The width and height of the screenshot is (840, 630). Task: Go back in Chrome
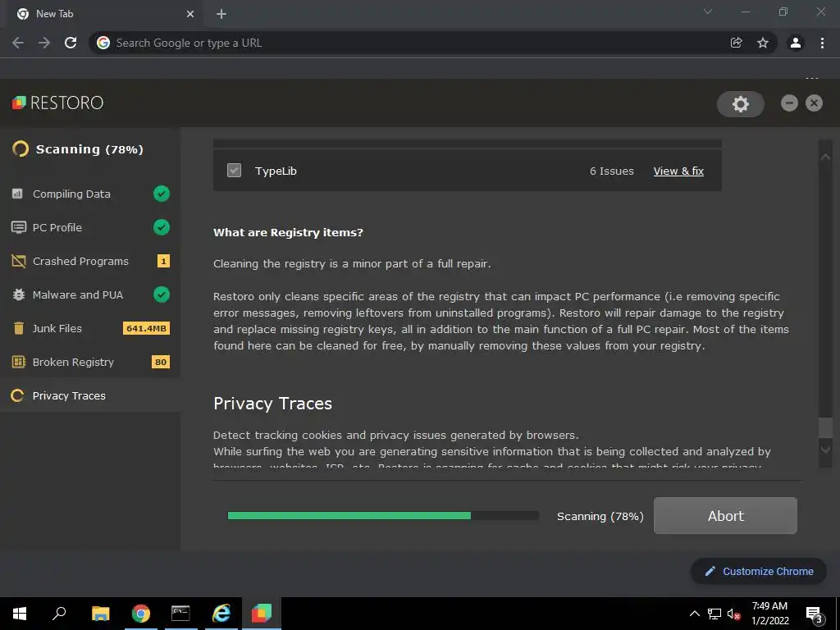tap(18, 43)
